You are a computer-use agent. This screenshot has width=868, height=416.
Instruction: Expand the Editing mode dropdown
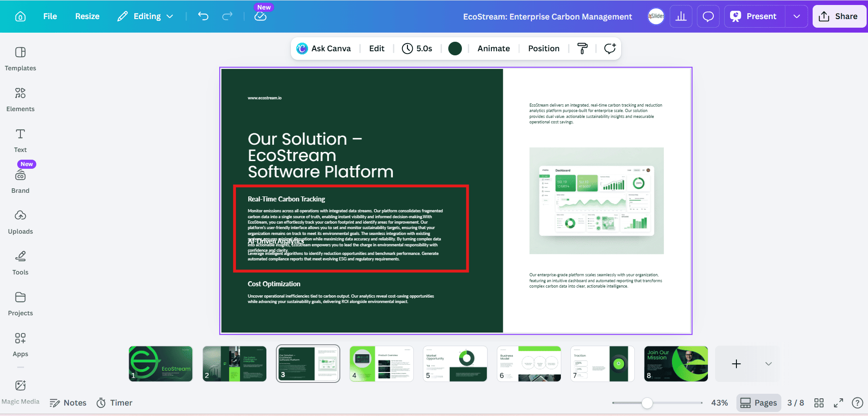(x=145, y=16)
